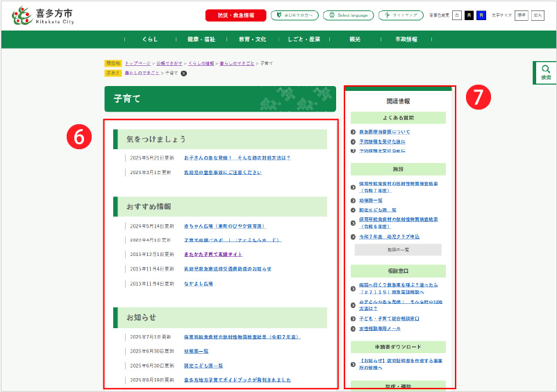Open sidebar お子さんの急な発病! link
The image size is (557, 392).
pos(401,305)
